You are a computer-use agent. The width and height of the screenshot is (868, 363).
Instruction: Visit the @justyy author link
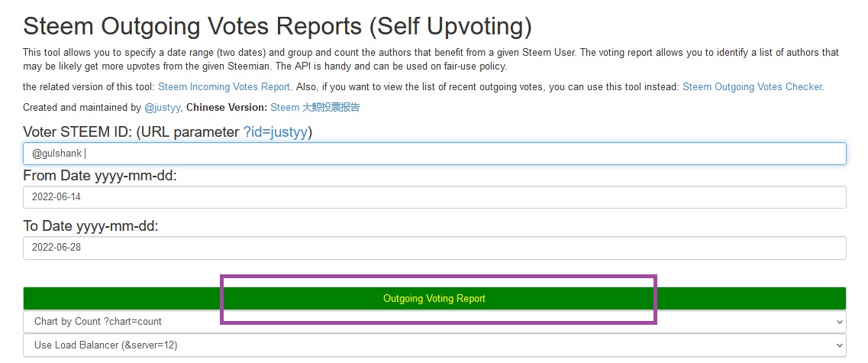pos(162,108)
